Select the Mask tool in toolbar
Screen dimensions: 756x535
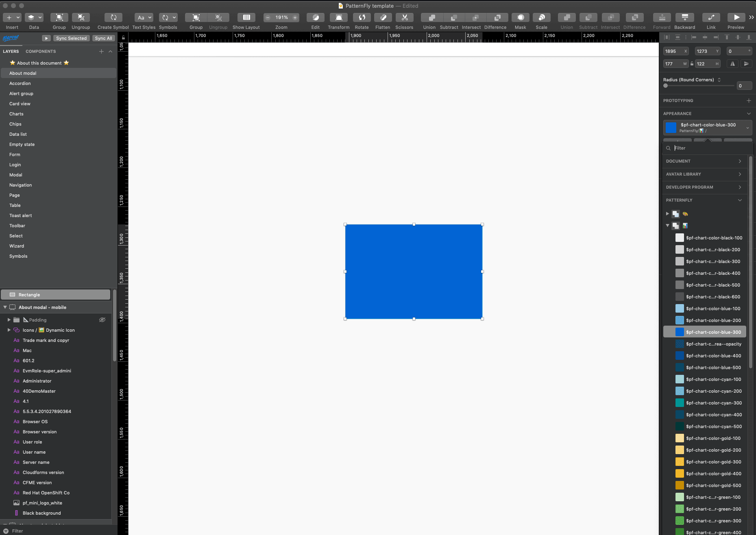pyautogui.click(x=520, y=17)
